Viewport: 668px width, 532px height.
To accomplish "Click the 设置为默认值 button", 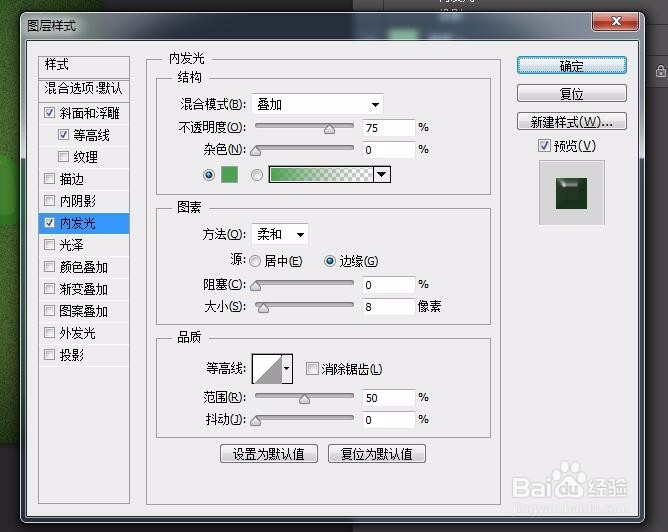I will [269, 454].
